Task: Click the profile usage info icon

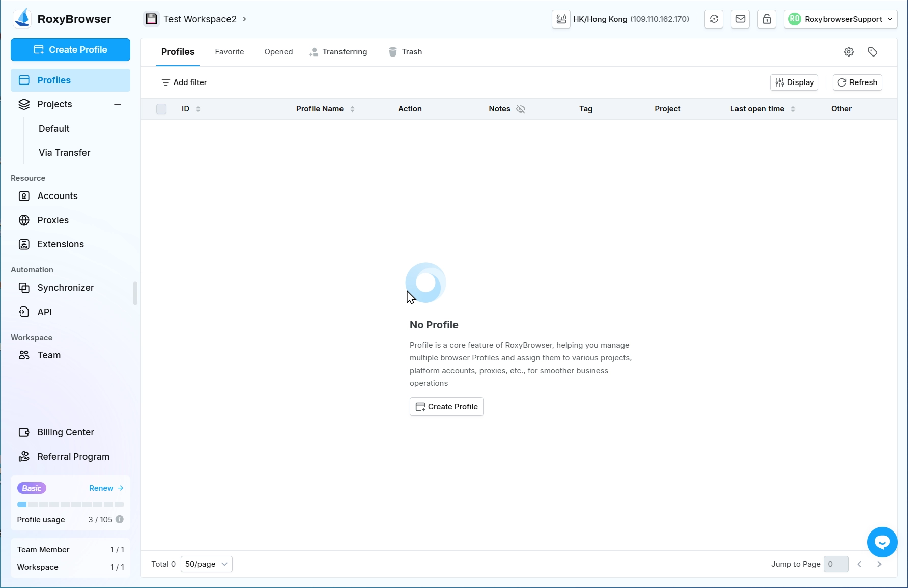Action: (120, 519)
